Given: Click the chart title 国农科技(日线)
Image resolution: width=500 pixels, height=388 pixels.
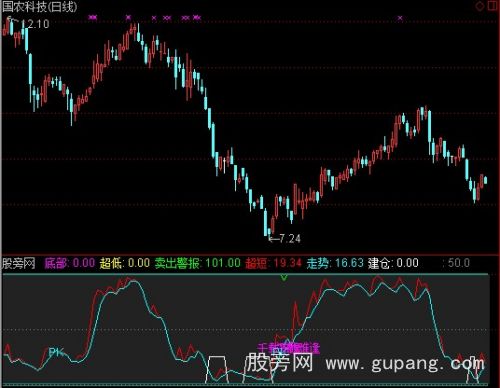Looking at the screenshot, I should pyautogui.click(x=40, y=7).
